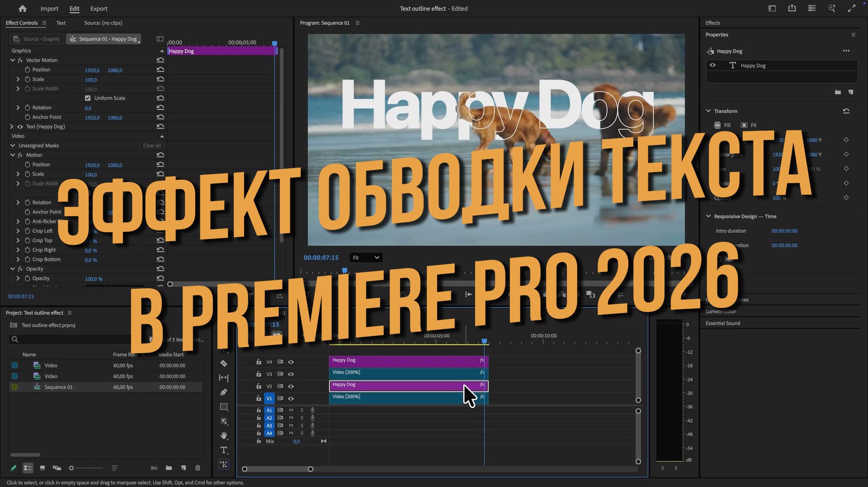Switch Project panel to Freeform View
The height and width of the screenshot is (487, 868).
coord(57,468)
